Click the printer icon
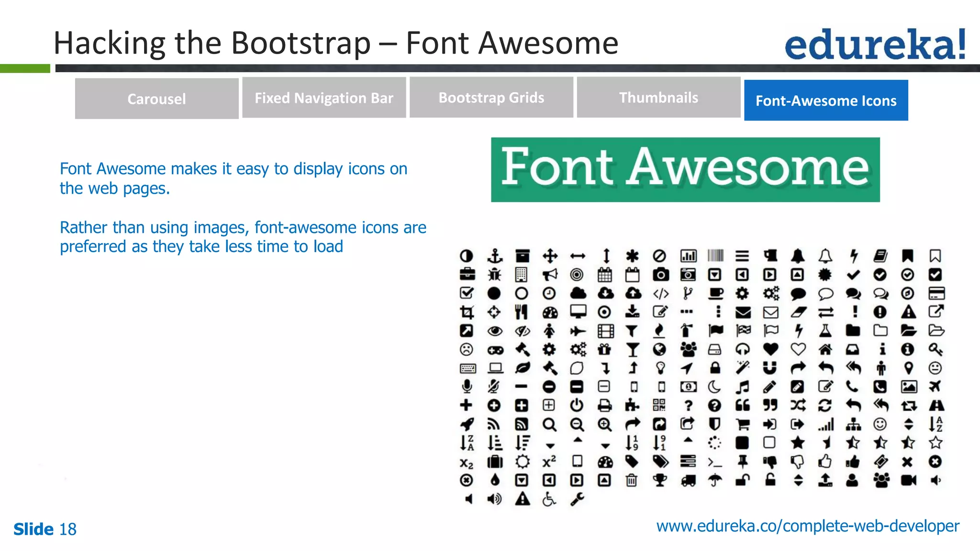The image size is (980, 551). 605,406
